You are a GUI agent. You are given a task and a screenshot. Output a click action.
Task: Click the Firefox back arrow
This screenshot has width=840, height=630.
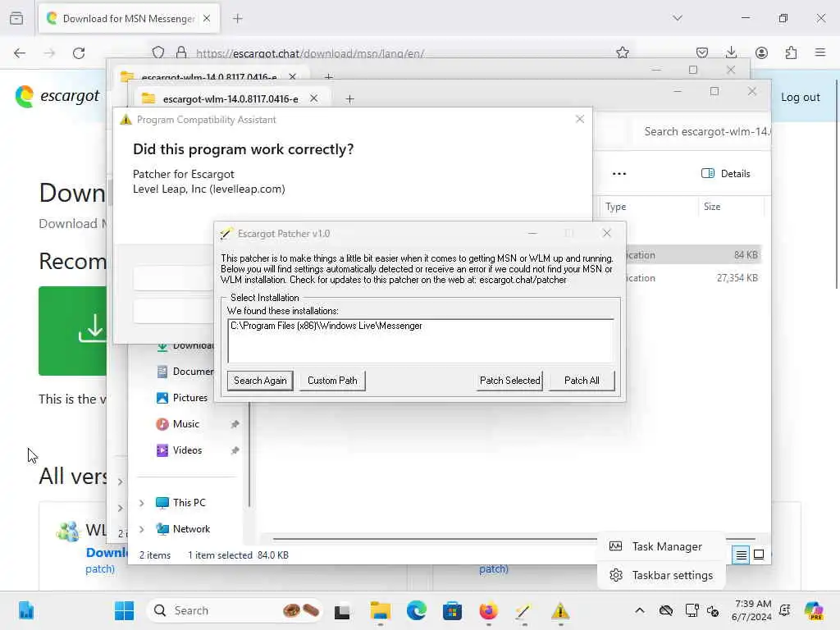(20, 52)
